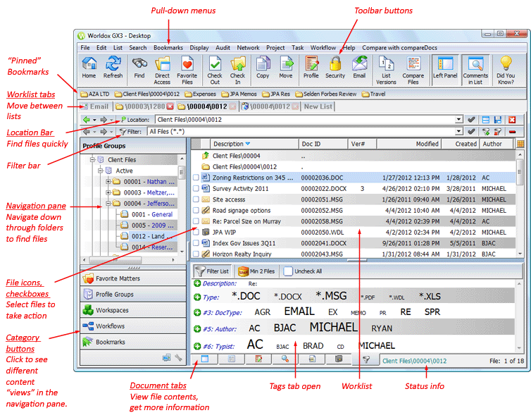The width and height of the screenshot is (531, 420).
Task: Open the magnifier document tab icon
Action: click(x=285, y=359)
